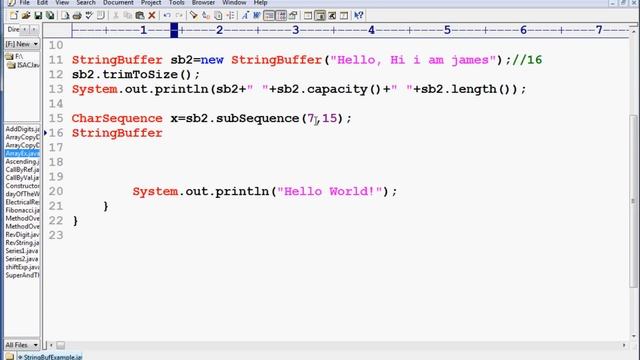
Task: Toggle Word Wrap with the W icon
Action: pos(257,16)
